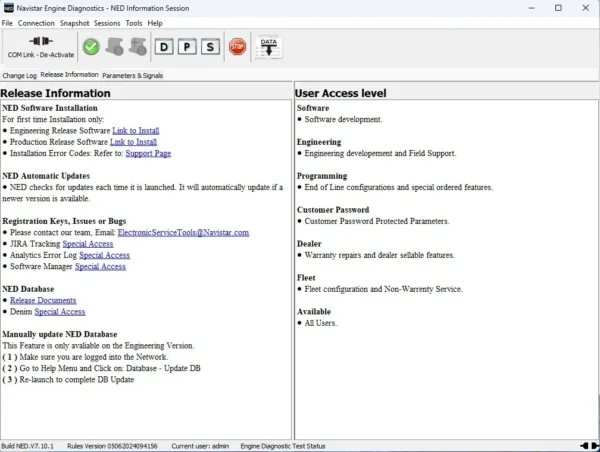600x452 pixels.
Task: Open the Snapshot menu
Action: coord(74,23)
